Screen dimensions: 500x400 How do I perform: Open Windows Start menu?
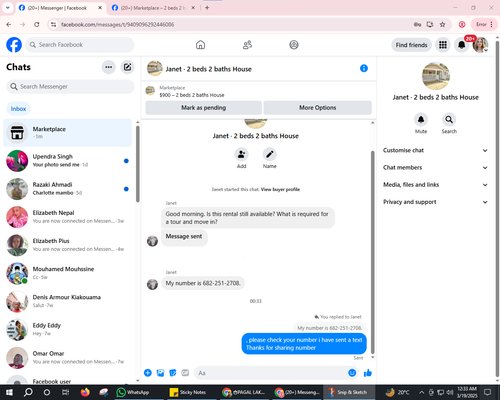[9, 392]
